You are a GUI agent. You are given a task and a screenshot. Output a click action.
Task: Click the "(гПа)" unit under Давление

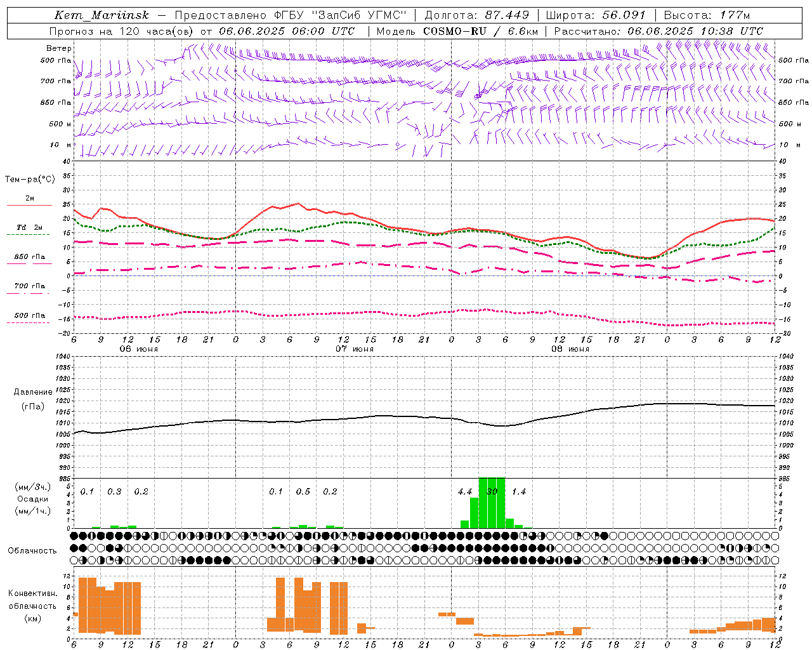click(33, 407)
